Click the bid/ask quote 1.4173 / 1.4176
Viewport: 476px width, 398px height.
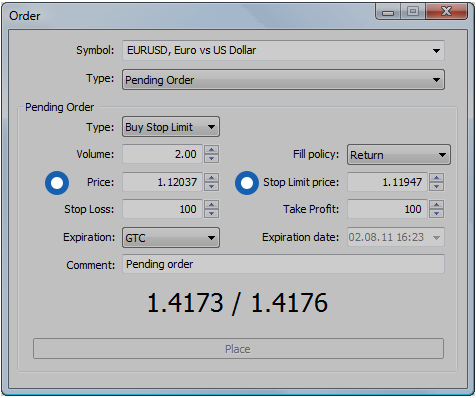(238, 303)
